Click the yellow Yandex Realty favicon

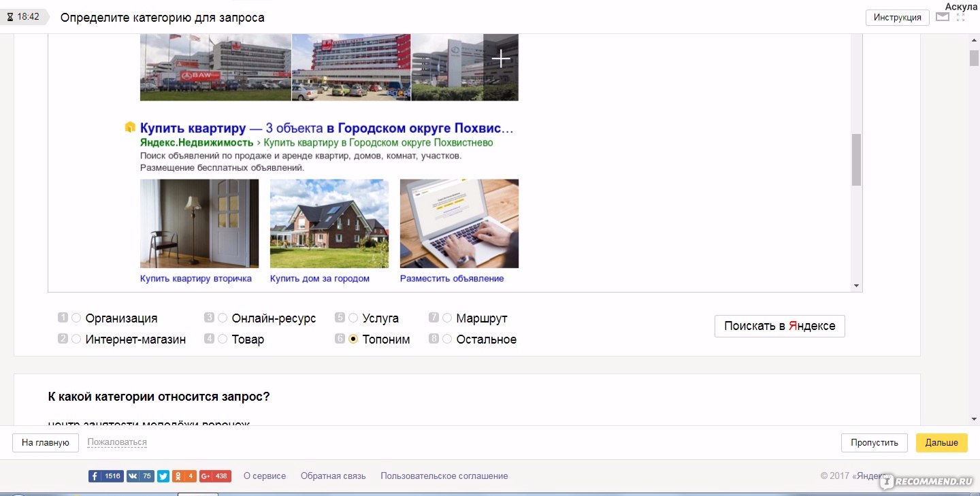click(x=130, y=127)
